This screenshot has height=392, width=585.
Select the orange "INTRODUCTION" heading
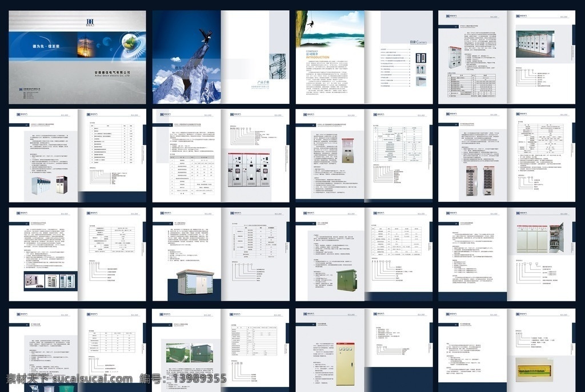318,58
